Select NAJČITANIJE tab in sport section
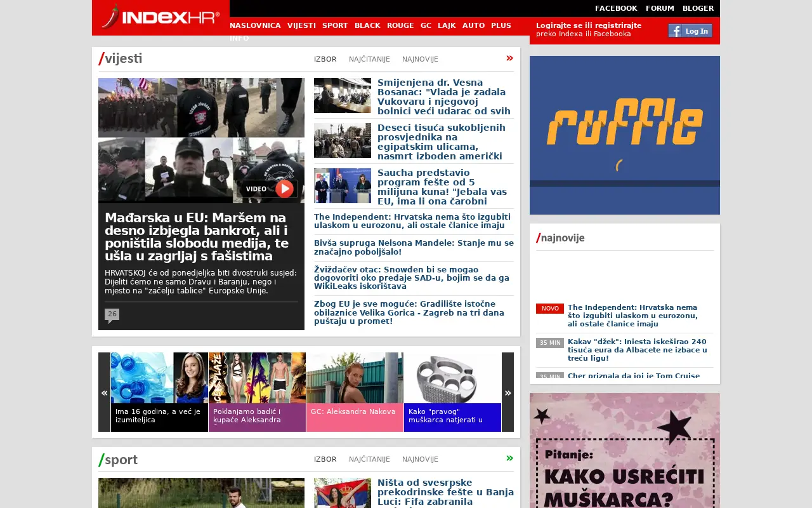 [369, 459]
